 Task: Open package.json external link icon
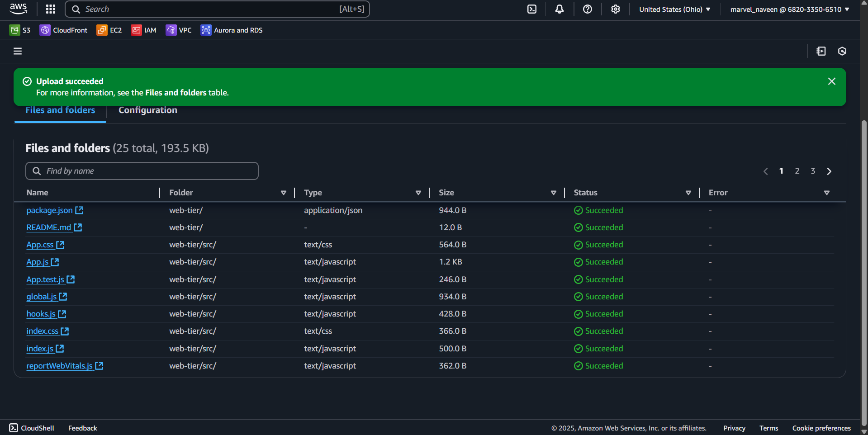tap(79, 210)
